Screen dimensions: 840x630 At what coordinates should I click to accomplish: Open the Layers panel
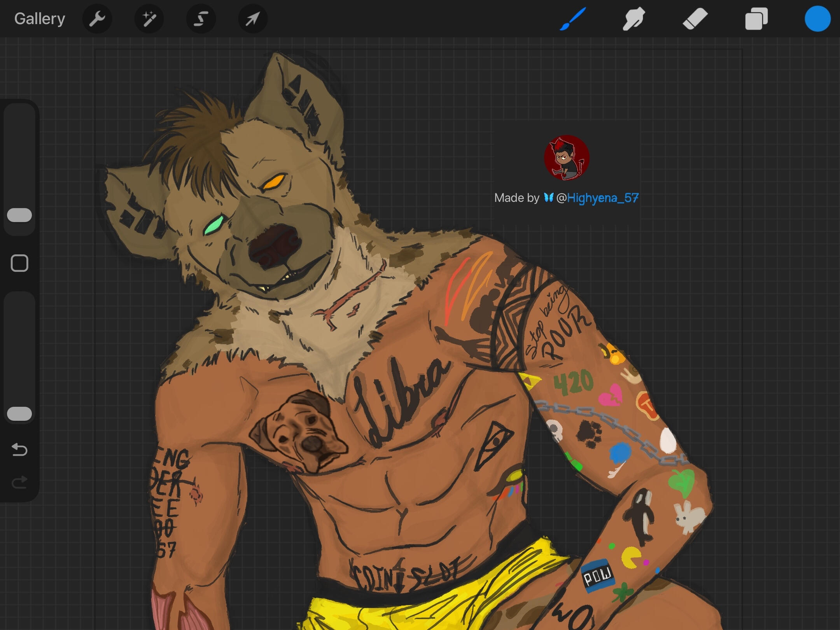[x=756, y=19]
